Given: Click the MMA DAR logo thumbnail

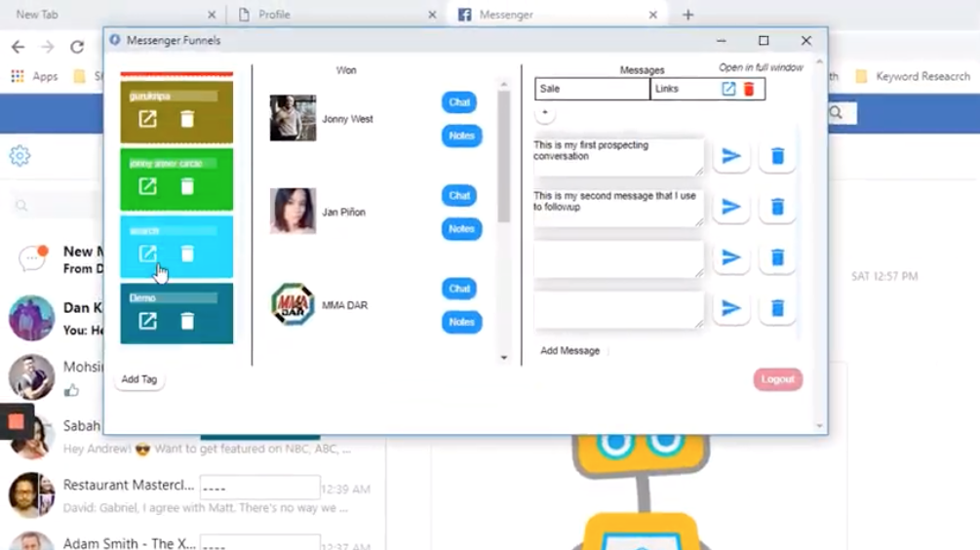Looking at the screenshot, I should point(293,304).
